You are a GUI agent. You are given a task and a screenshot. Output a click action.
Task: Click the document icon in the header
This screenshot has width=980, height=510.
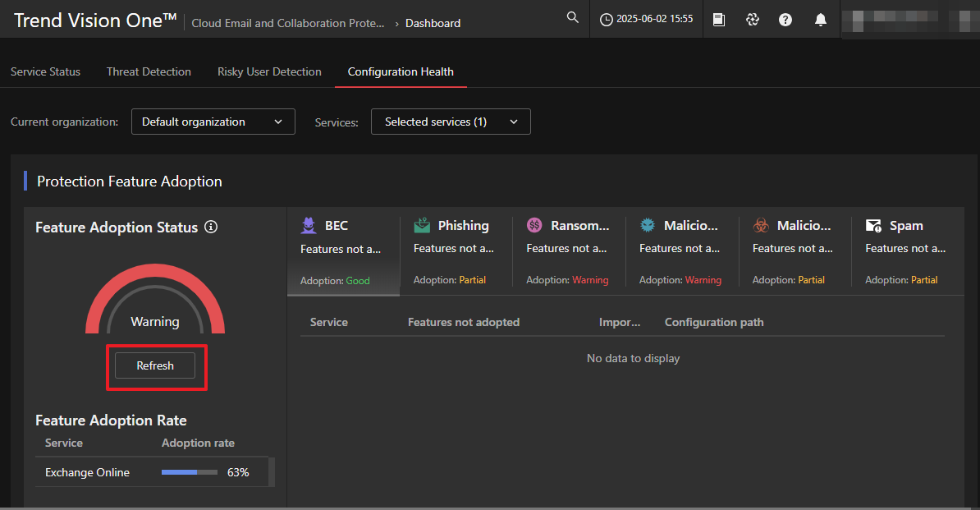click(x=718, y=20)
